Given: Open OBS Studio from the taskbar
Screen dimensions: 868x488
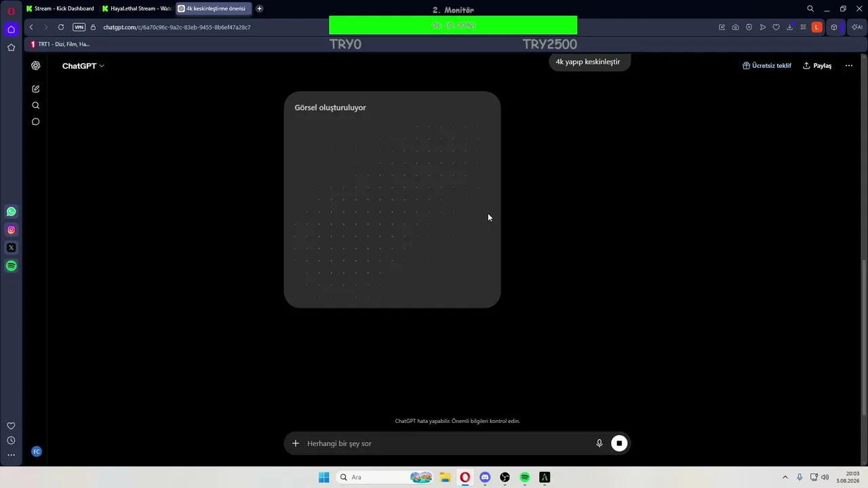Looking at the screenshot, I should [x=505, y=477].
